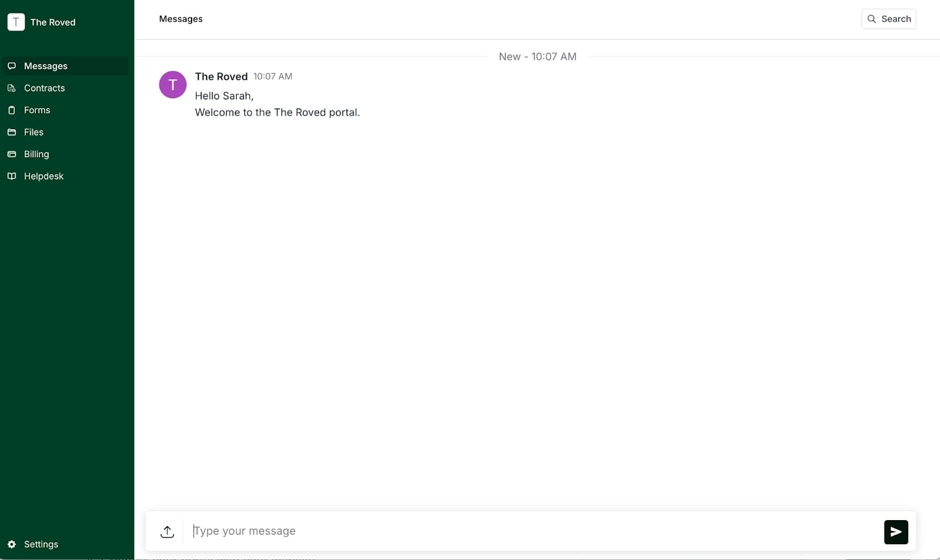Click the Helpdesk book icon
The image size is (940, 560).
tap(12, 176)
